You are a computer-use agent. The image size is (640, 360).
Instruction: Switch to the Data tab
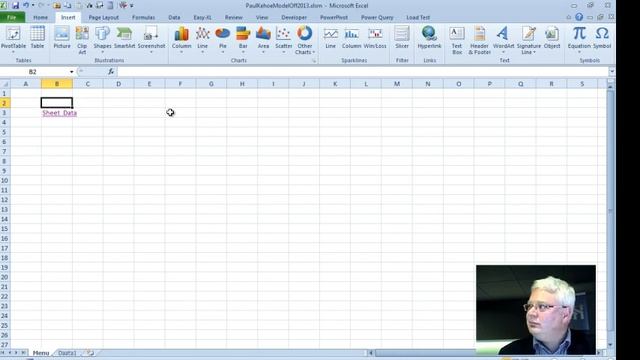[174, 18]
